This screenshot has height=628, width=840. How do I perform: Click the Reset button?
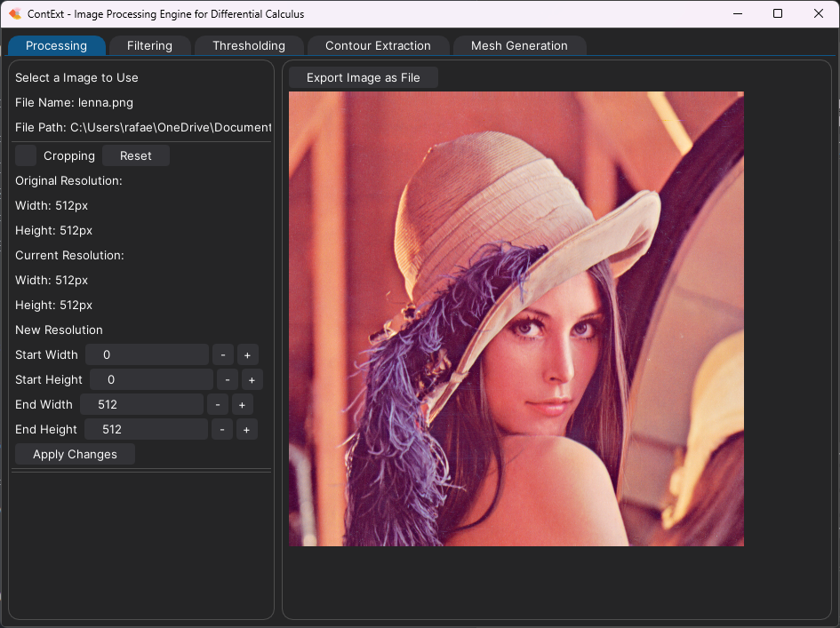(x=135, y=155)
